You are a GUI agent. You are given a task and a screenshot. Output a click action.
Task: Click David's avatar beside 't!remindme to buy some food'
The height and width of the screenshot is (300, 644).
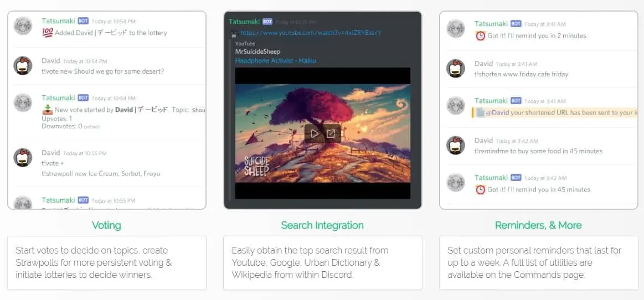click(456, 145)
